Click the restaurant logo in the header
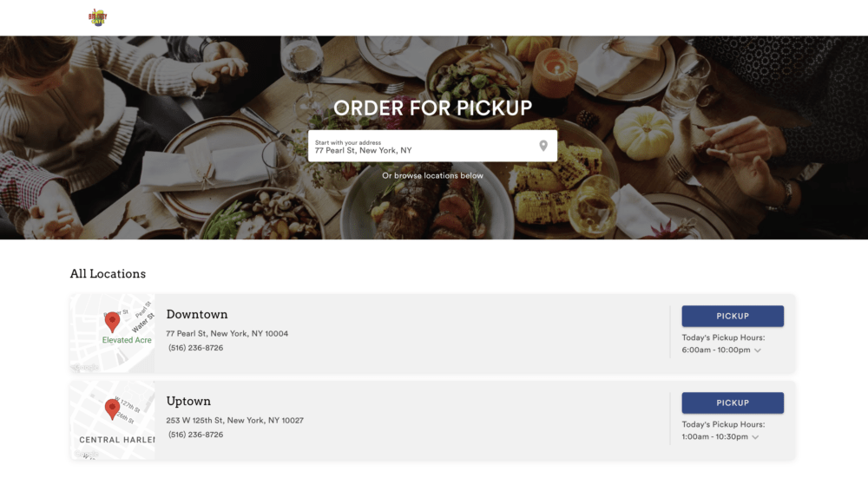Viewport: 868px width, 478px height. click(98, 17)
